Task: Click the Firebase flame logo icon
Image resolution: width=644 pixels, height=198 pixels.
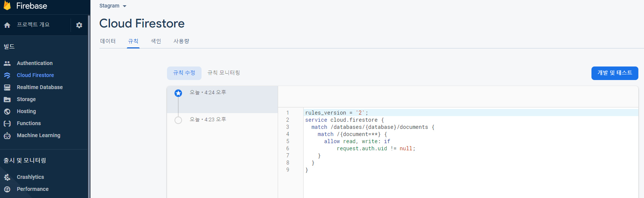Action: 7,5
